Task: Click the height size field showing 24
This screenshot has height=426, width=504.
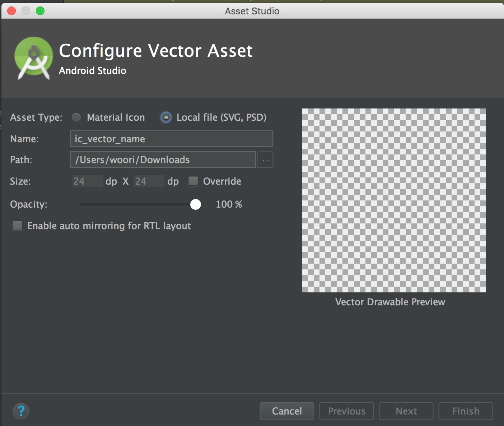Action: [149, 181]
